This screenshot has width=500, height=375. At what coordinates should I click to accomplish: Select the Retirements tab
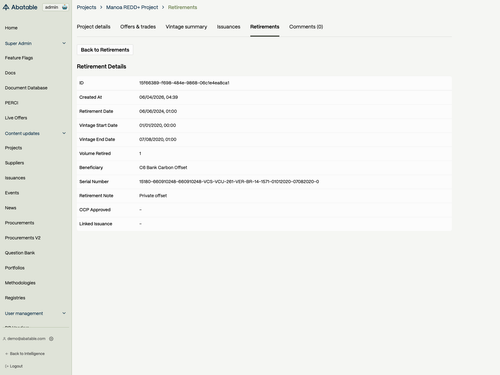pos(265,27)
